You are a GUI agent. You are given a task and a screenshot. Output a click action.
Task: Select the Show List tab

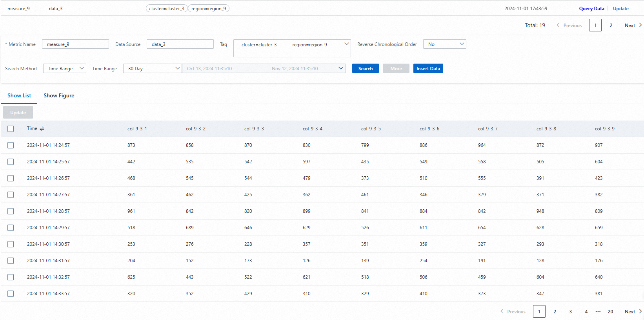click(19, 95)
